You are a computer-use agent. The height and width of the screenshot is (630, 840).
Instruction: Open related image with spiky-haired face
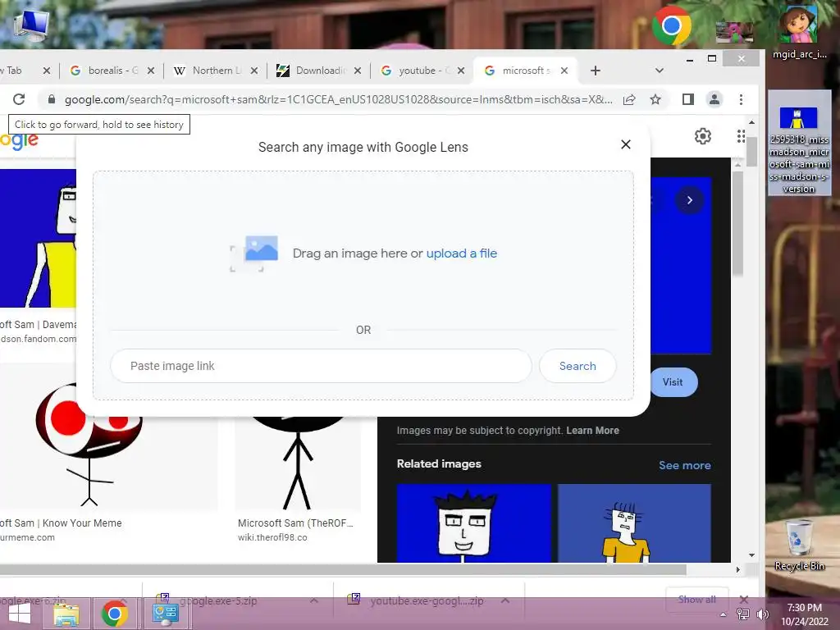tap(473, 523)
